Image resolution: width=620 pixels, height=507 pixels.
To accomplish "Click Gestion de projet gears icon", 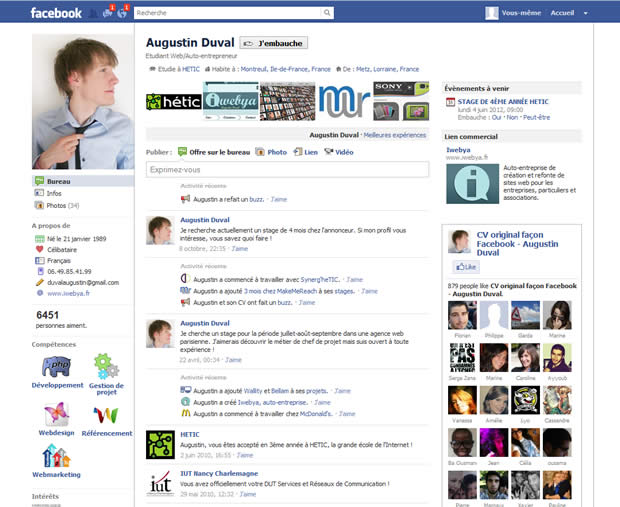I will click(106, 366).
